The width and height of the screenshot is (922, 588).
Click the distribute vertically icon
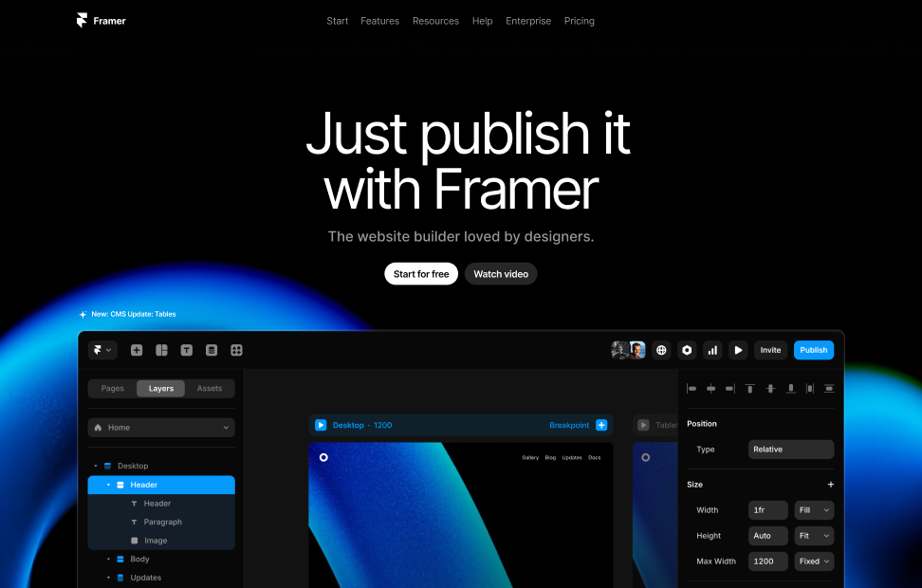click(829, 389)
